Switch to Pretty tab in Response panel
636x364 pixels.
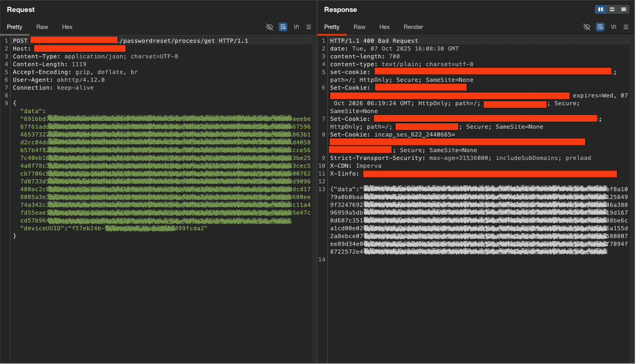click(x=332, y=27)
